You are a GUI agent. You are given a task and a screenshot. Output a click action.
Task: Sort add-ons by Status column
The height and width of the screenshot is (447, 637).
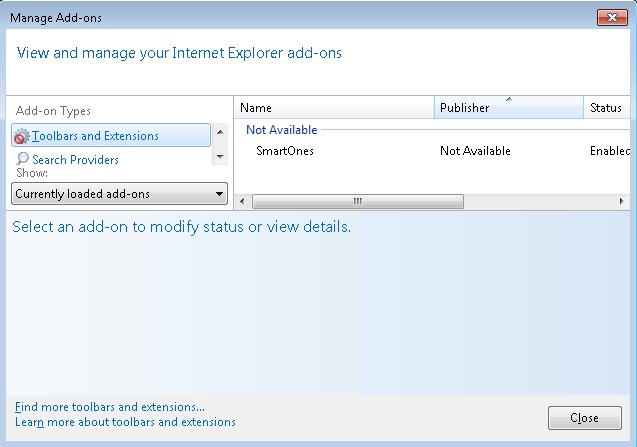(x=607, y=108)
